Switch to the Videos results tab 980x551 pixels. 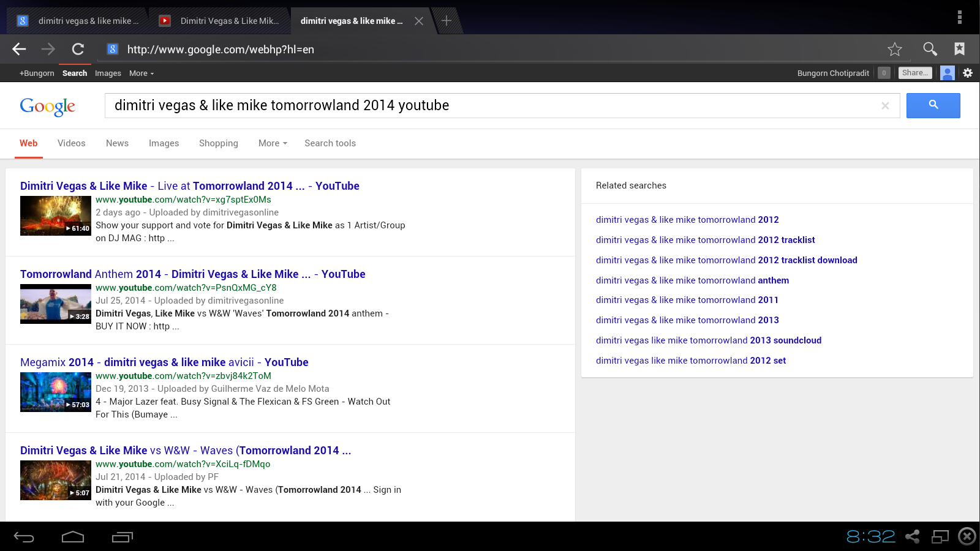(72, 143)
